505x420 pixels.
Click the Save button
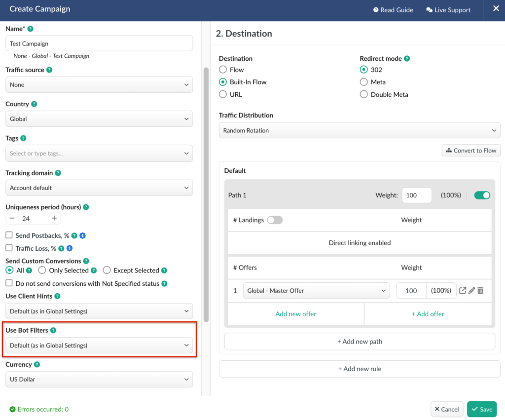click(x=481, y=409)
